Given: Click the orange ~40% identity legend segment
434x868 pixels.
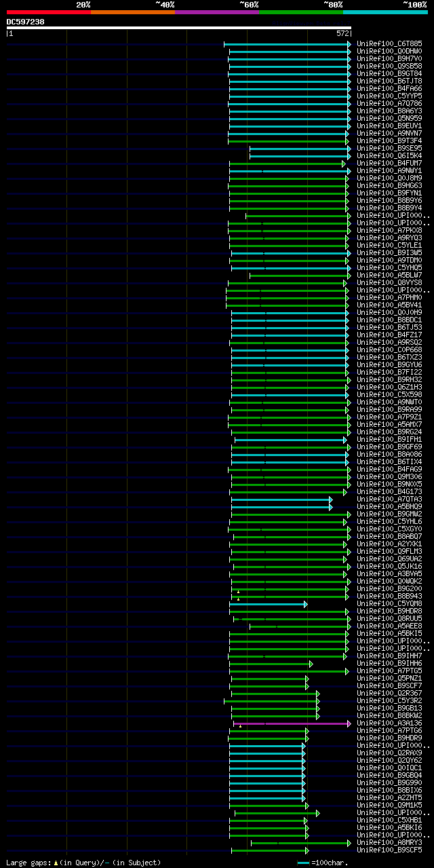Looking at the screenshot, I should (x=132, y=12).
